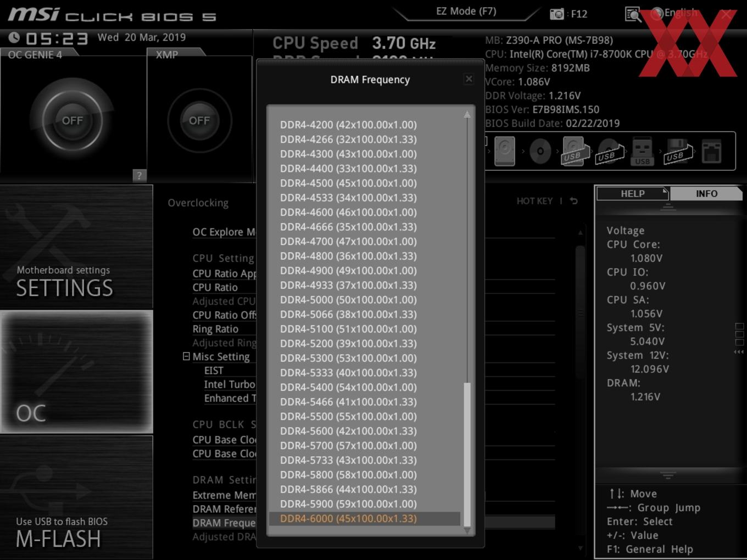This screenshot has width=747, height=560.
Task: Click the hot key back arrow icon
Action: pos(574,201)
